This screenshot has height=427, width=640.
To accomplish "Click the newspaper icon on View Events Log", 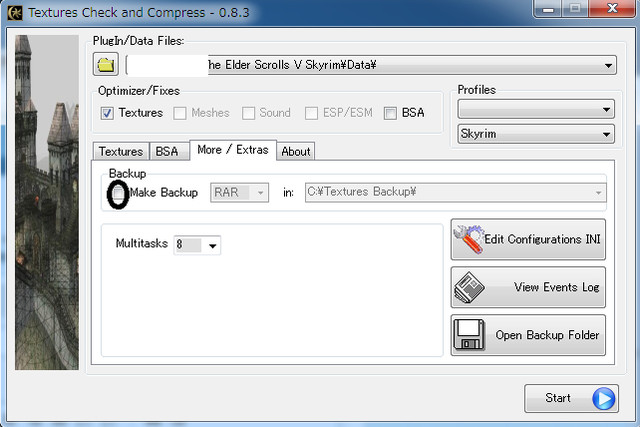I will tap(469, 287).
